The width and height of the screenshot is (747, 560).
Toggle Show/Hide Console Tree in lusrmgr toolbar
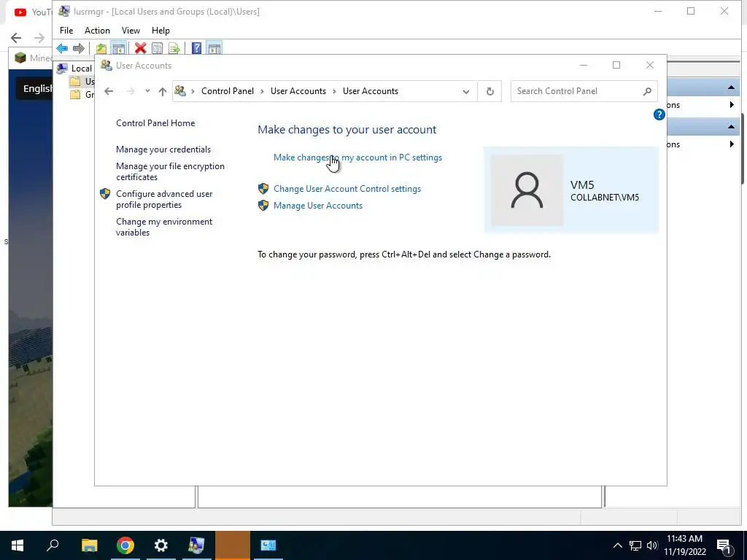tap(118, 48)
